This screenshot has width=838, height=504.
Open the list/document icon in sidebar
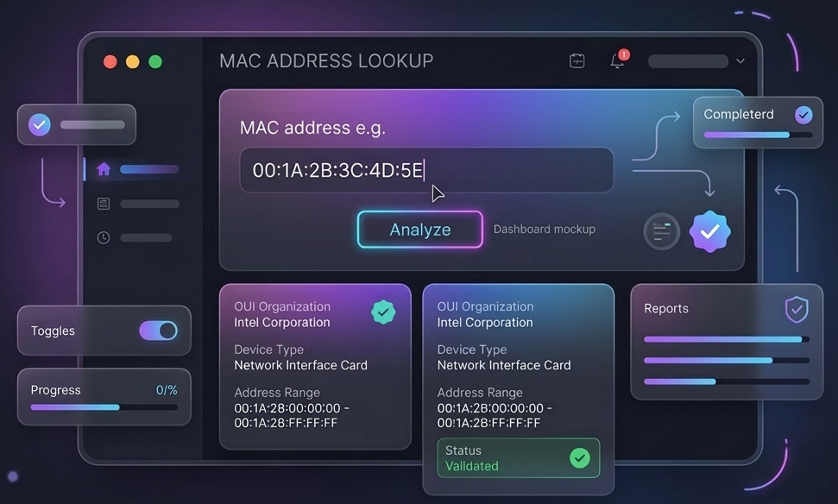click(104, 204)
